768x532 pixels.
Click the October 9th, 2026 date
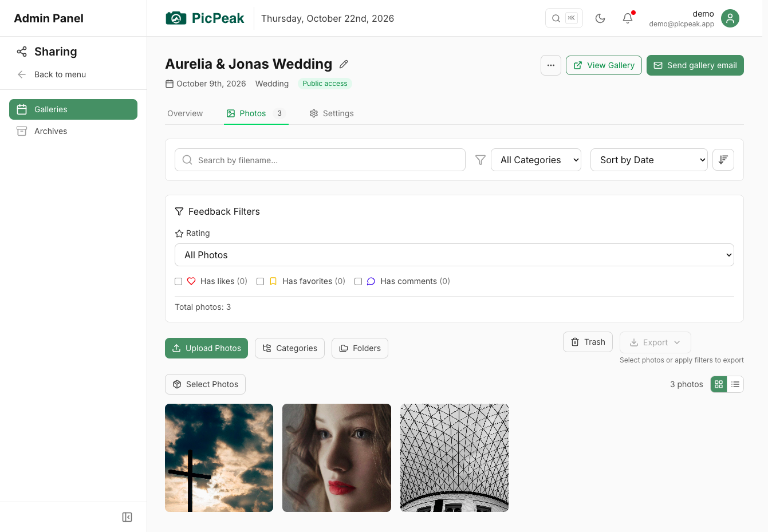[x=211, y=84]
